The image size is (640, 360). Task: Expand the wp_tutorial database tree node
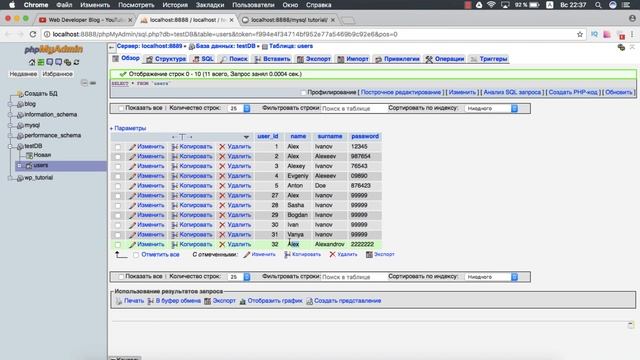[x=11, y=178]
